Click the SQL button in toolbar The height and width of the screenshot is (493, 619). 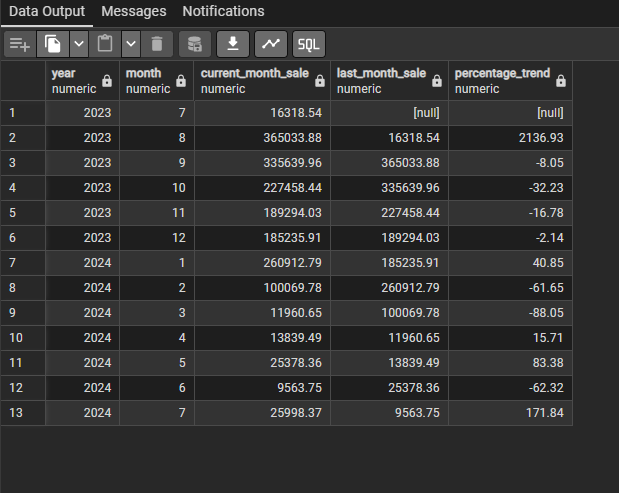tap(309, 44)
